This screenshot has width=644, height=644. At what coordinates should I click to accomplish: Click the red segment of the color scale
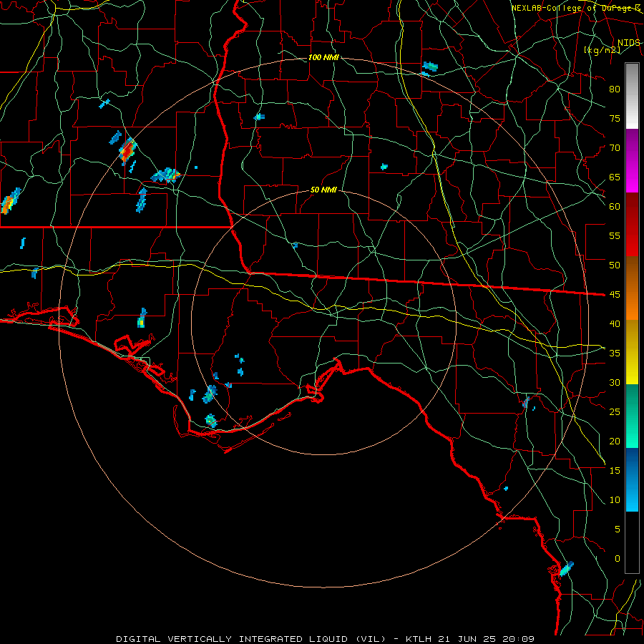point(632,224)
